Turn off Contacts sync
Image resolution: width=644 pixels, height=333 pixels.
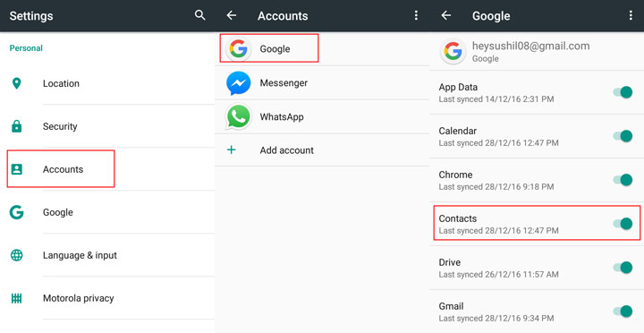coord(623,224)
